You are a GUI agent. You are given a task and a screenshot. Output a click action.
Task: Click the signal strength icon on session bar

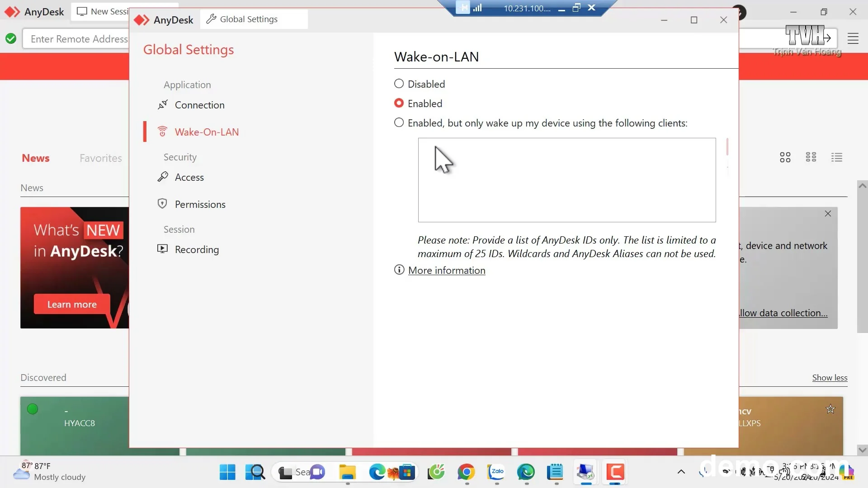[x=477, y=8]
